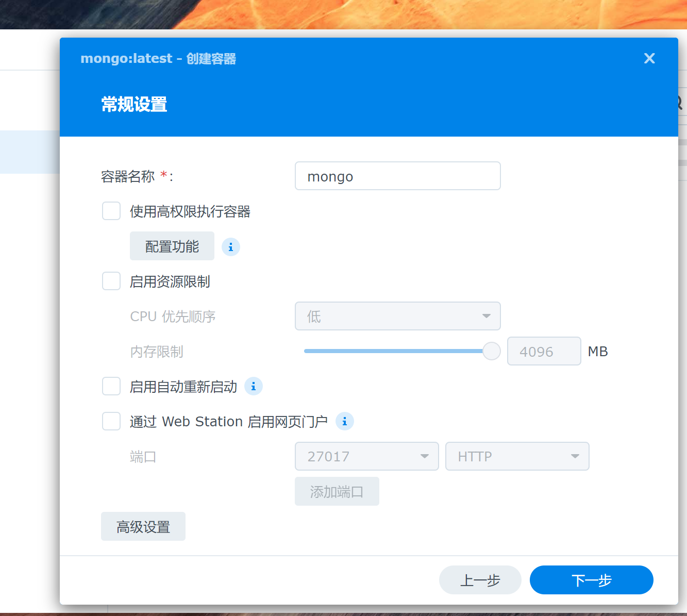Tick the 启用资源限制 checkbox
Viewport: 687px width, 616px height.
point(111,281)
